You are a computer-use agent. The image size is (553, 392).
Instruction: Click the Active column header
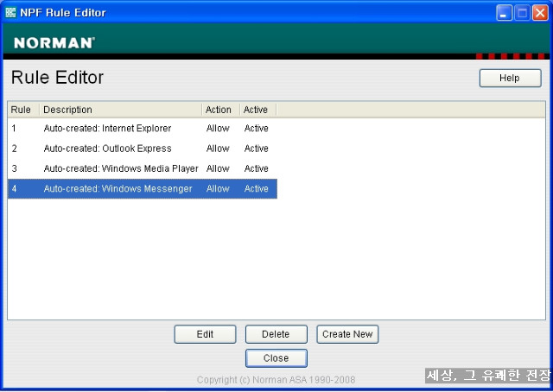pyautogui.click(x=257, y=110)
